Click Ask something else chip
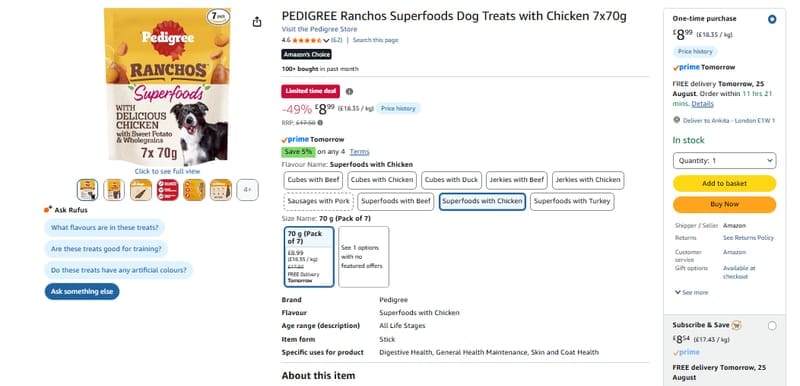 coord(82,292)
